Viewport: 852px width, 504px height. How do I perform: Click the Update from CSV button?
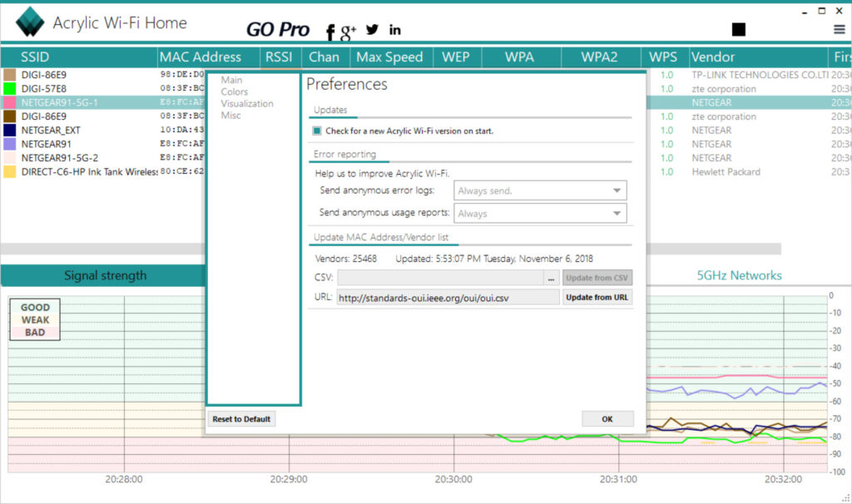tap(597, 278)
